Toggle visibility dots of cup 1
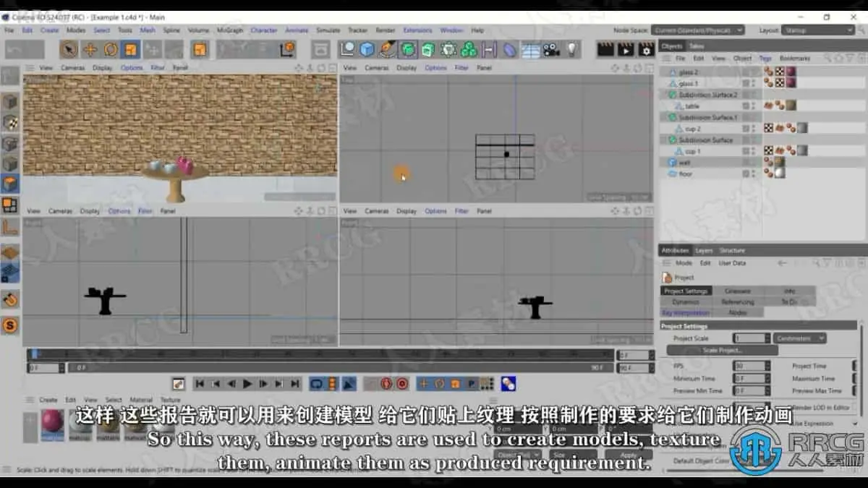The width and height of the screenshot is (868, 488). (754, 152)
